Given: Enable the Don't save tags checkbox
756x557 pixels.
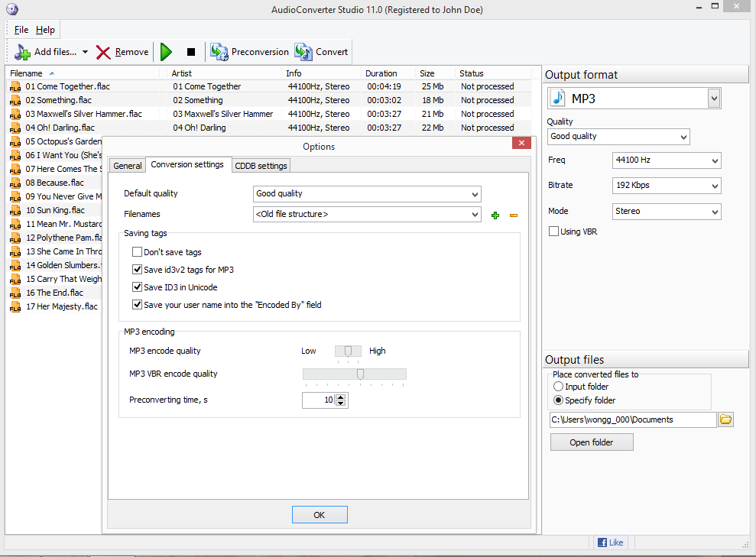Looking at the screenshot, I should point(137,251).
